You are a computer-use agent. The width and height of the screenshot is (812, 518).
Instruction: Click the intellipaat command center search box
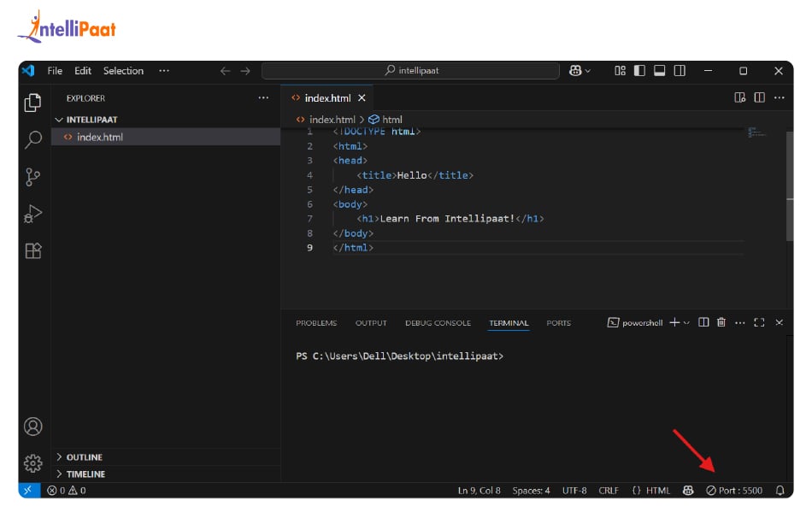coord(410,70)
